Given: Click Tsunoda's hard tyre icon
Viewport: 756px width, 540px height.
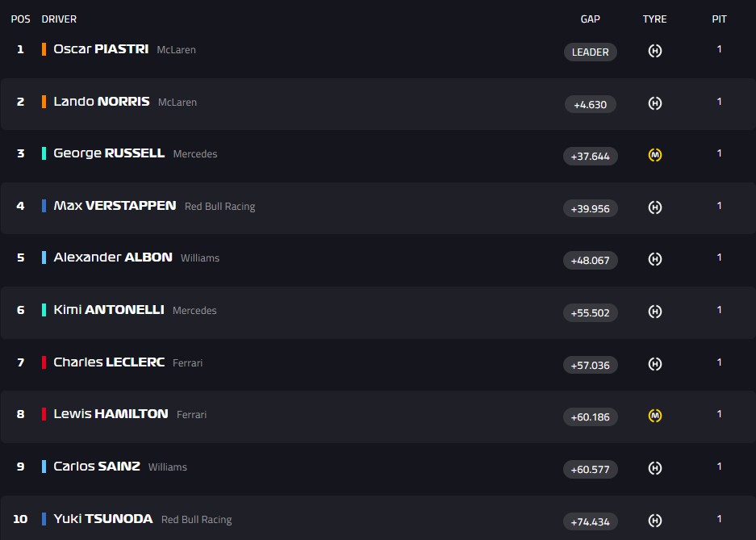Looking at the screenshot, I should [x=655, y=521].
